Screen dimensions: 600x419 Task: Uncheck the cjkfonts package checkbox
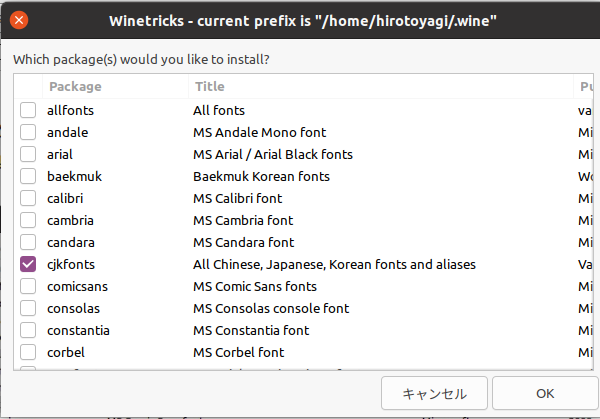(x=28, y=264)
